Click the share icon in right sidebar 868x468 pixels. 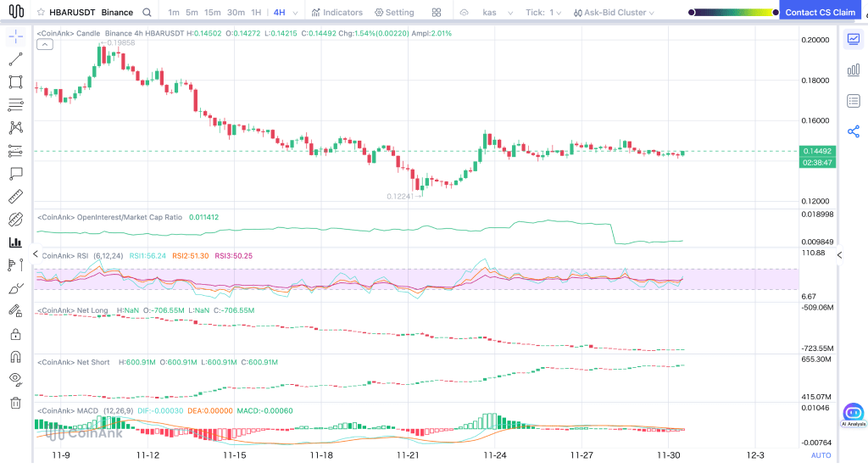tap(853, 131)
